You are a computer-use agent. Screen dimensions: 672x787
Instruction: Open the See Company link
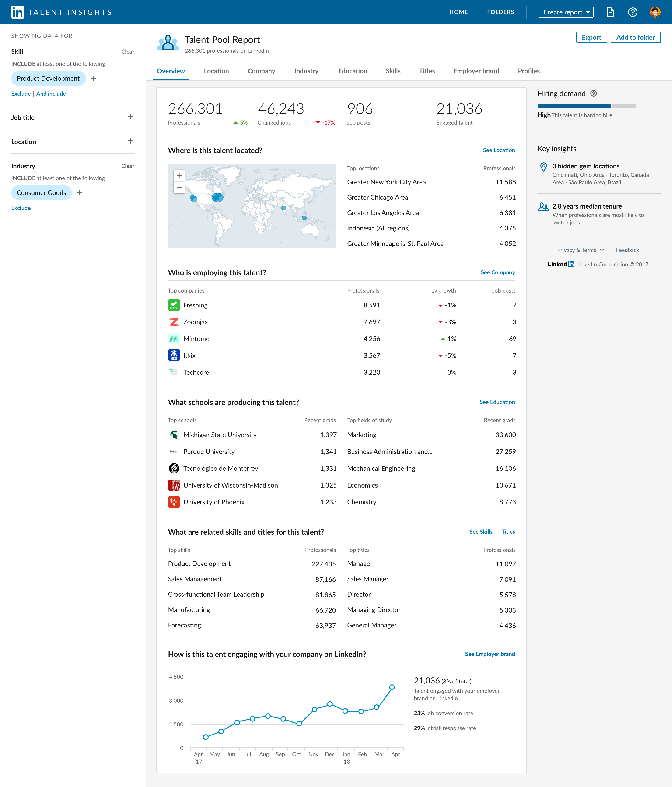[498, 272]
